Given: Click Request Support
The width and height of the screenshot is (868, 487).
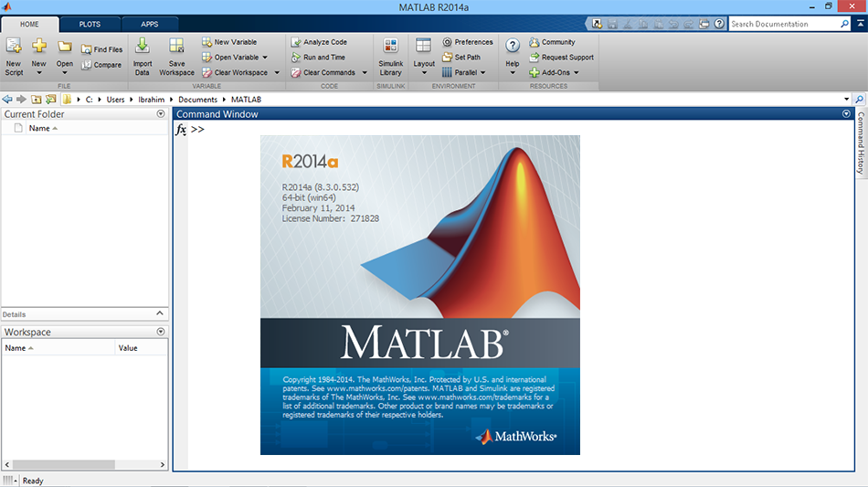Looking at the screenshot, I should click(561, 57).
